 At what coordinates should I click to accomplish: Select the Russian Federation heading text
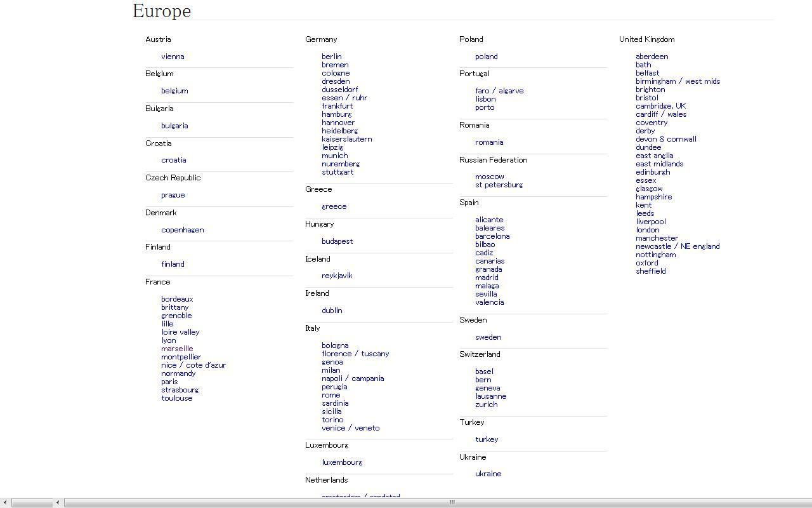click(x=494, y=160)
